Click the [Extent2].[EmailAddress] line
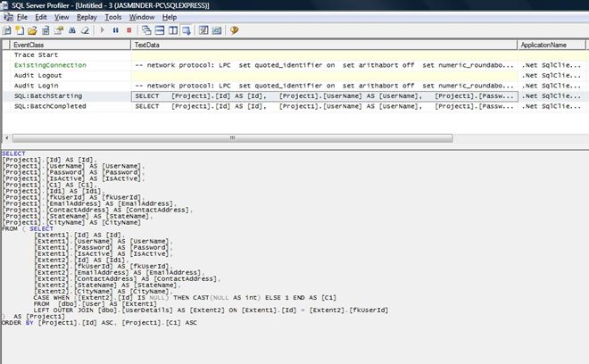This screenshot has width=589, height=364. click(119, 273)
